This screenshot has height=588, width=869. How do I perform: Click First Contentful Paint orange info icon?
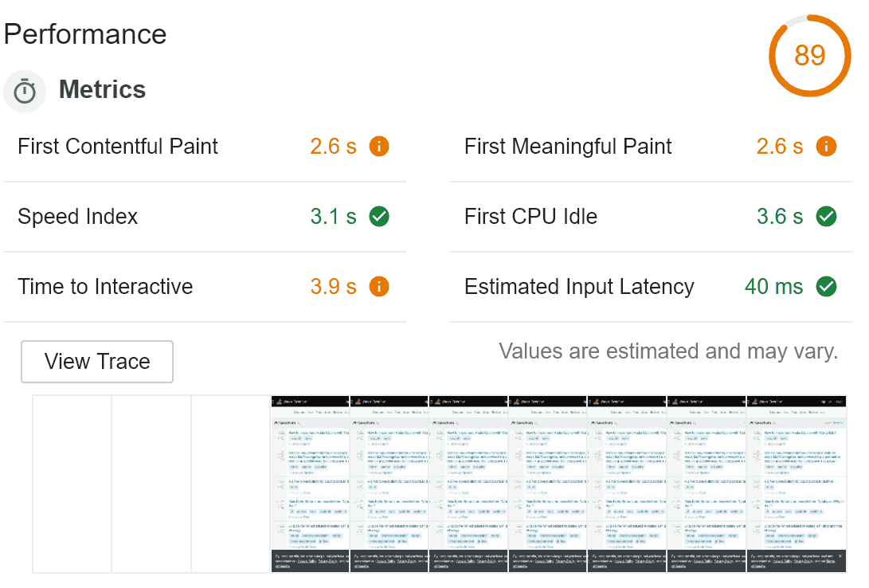(x=379, y=147)
